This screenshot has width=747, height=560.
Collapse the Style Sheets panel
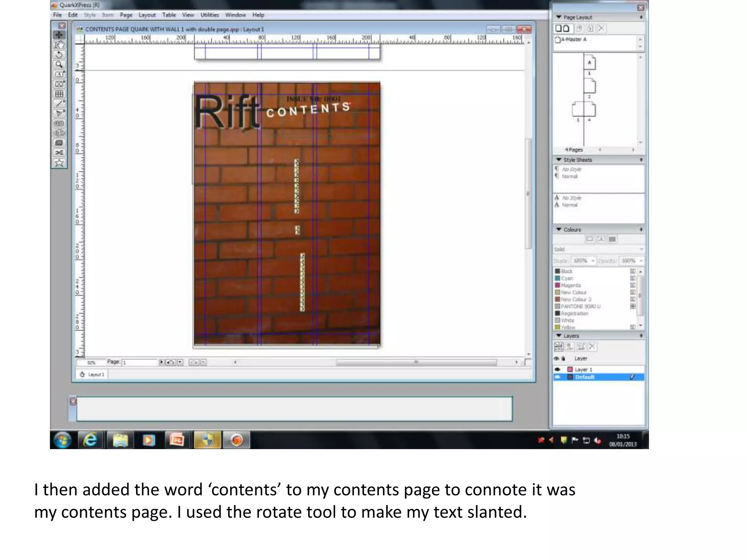pos(559,160)
